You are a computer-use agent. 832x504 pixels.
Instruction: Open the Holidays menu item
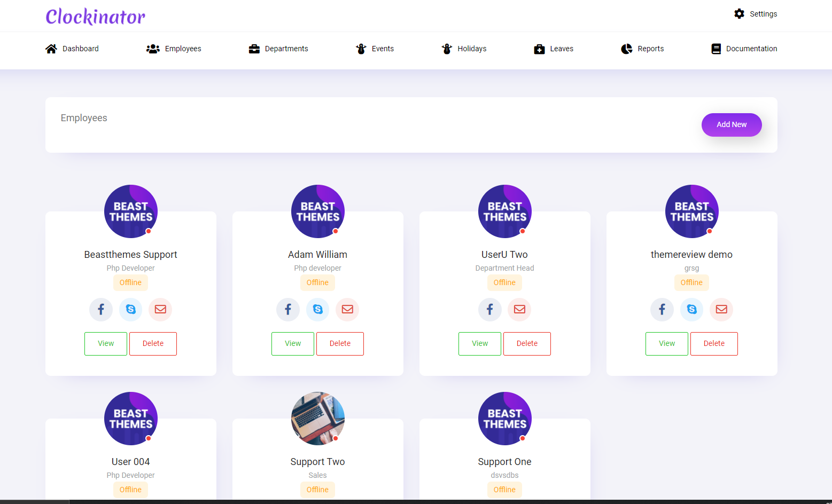[x=464, y=49]
